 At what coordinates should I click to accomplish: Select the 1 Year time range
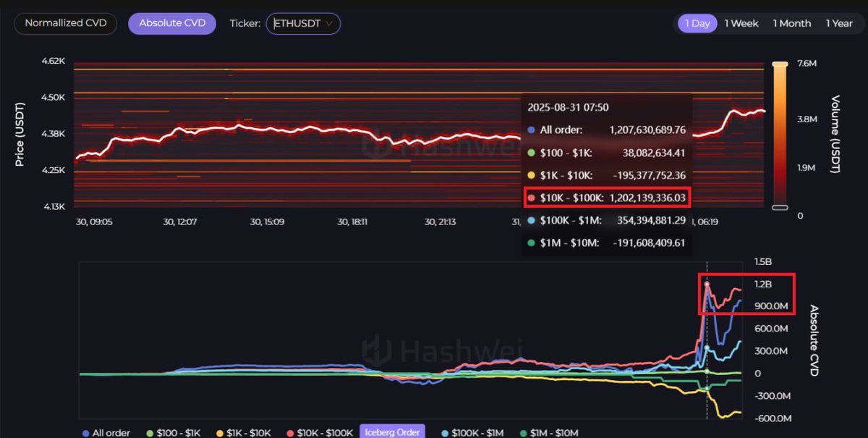841,22
